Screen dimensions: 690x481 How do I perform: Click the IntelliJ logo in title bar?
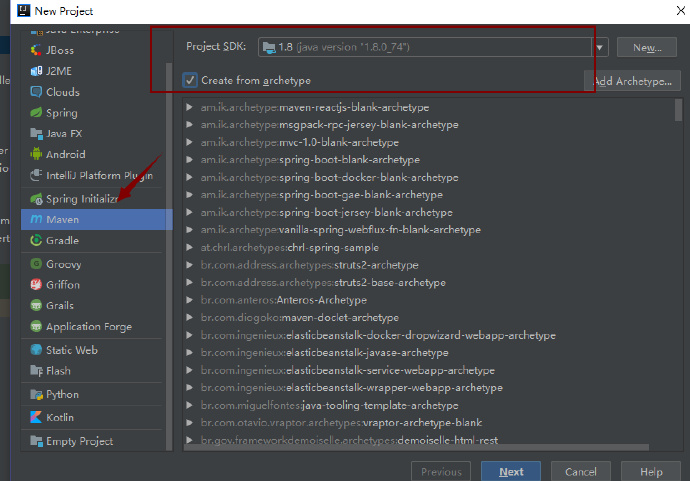coord(23,11)
